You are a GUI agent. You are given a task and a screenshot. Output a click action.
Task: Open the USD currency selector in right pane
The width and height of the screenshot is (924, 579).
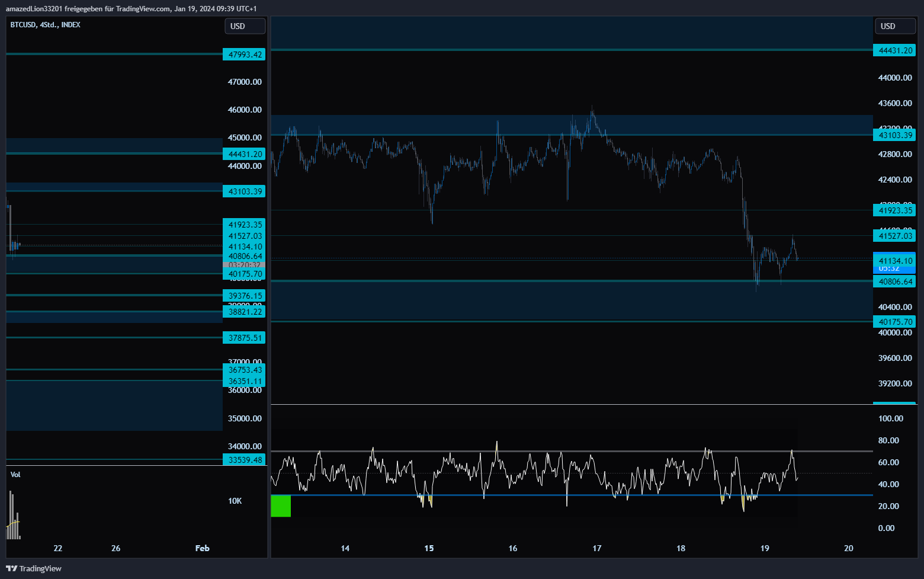tap(895, 26)
